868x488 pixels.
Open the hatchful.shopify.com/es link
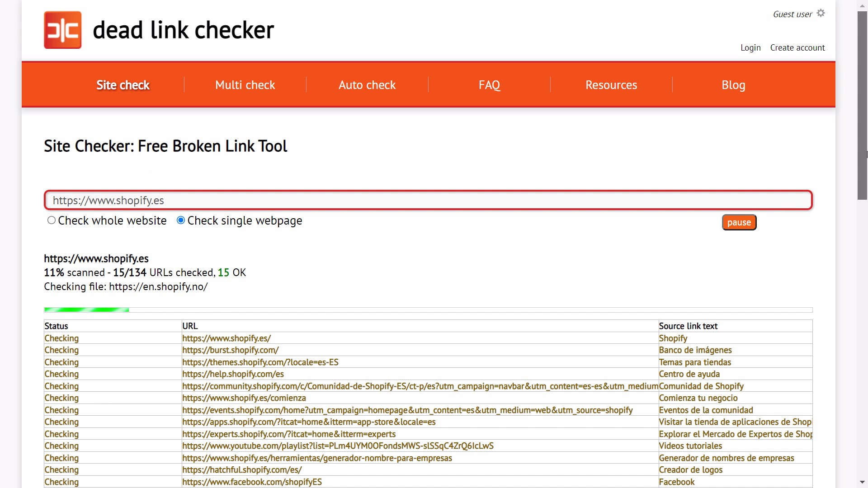[x=242, y=470]
